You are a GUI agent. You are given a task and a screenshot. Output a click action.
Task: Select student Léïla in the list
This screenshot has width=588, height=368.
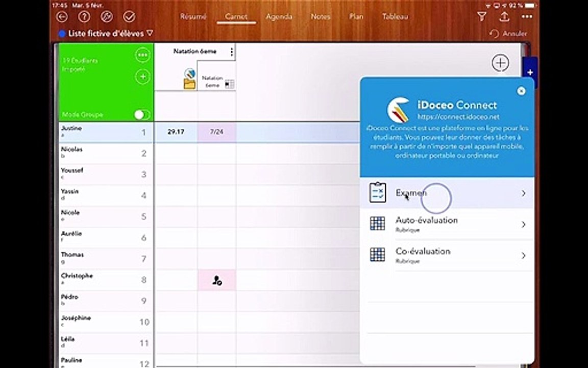106,342
